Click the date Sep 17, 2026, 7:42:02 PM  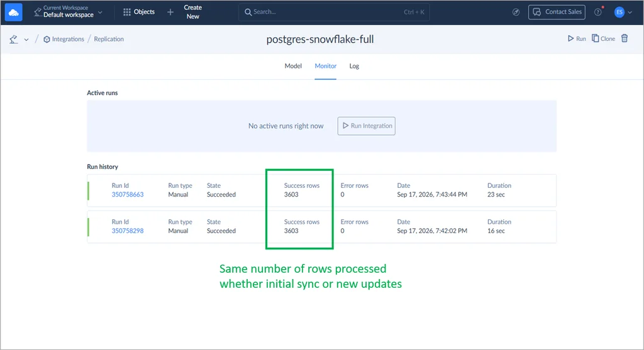click(431, 231)
